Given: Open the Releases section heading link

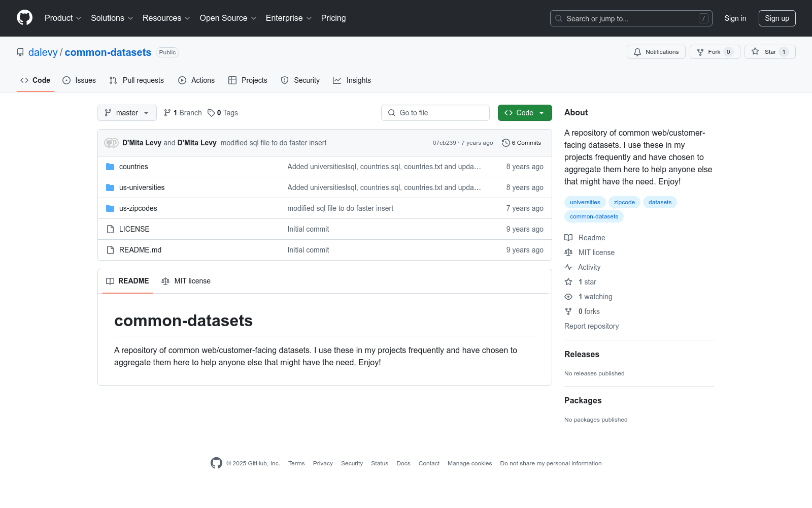Looking at the screenshot, I should [582, 354].
